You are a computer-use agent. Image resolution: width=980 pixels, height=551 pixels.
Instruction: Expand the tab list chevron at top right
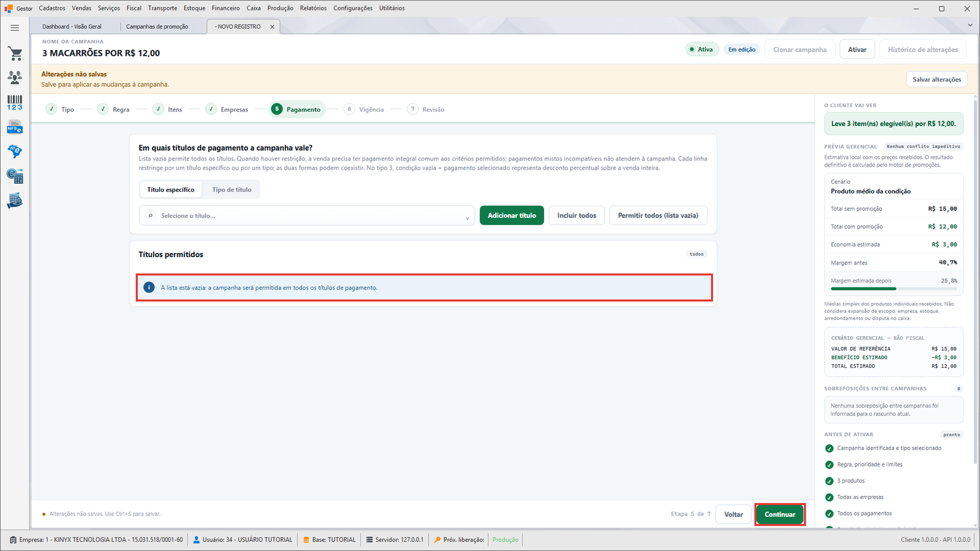point(970,25)
